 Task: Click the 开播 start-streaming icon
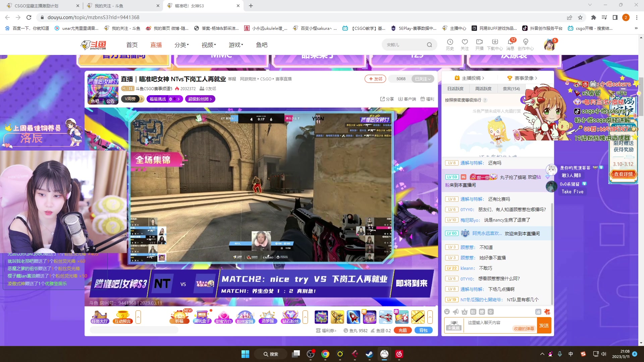tap(479, 44)
